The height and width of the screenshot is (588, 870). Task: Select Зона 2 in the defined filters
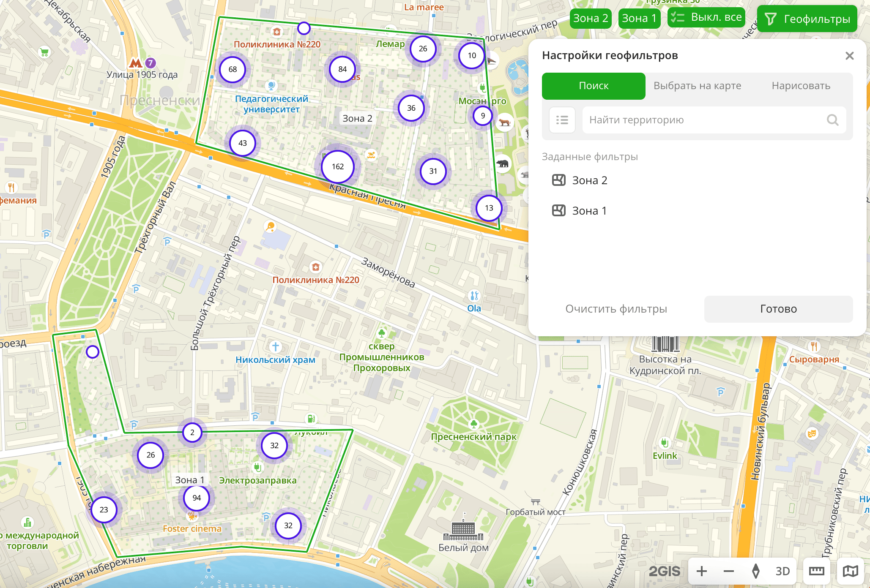pos(589,180)
